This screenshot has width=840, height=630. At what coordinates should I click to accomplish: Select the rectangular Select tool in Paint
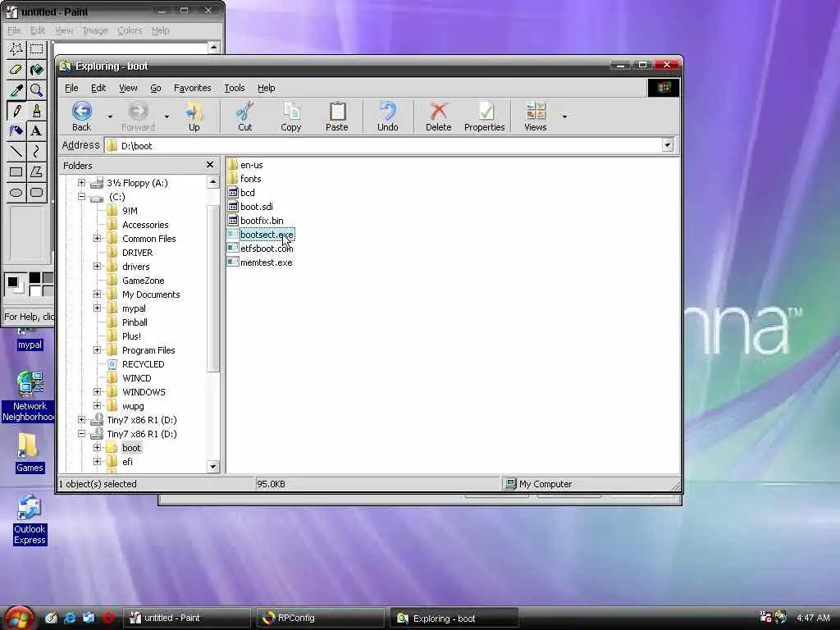coord(36,49)
